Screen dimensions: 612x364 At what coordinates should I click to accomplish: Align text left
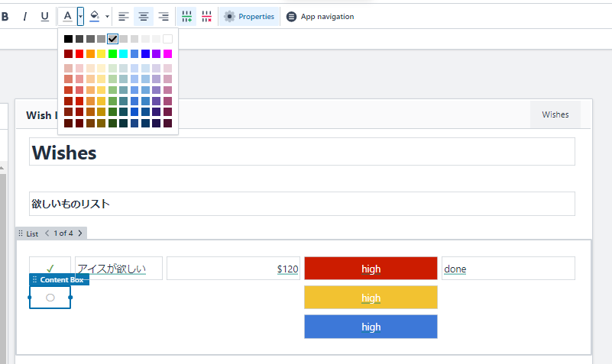(124, 16)
